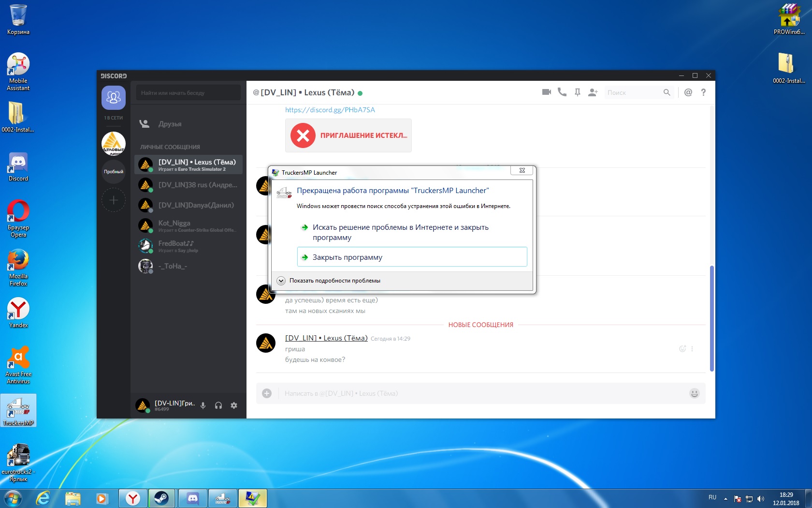812x508 pixels.
Task: Select the Mozilla Firefox desktop shortcut
Action: [x=18, y=268]
